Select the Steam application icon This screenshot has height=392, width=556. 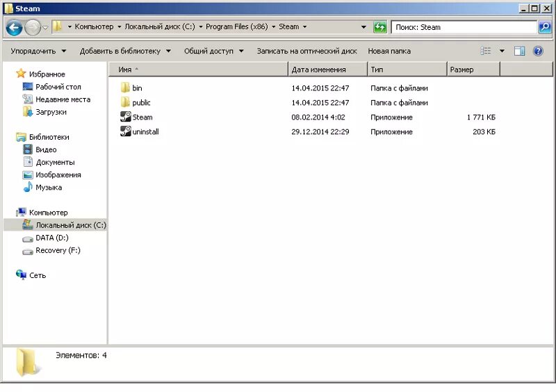click(126, 117)
